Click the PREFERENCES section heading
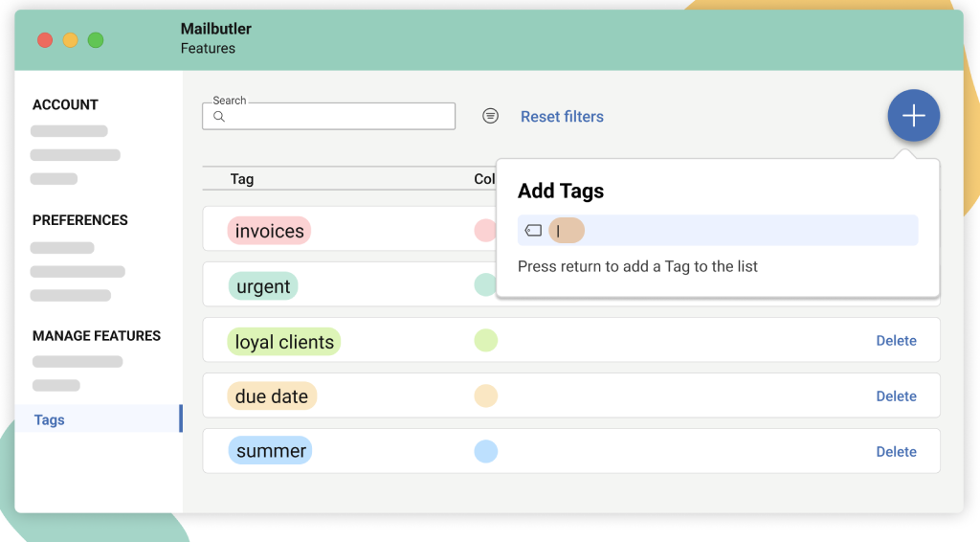Image resolution: width=980 pixels, height=542 pixels. 80,220
